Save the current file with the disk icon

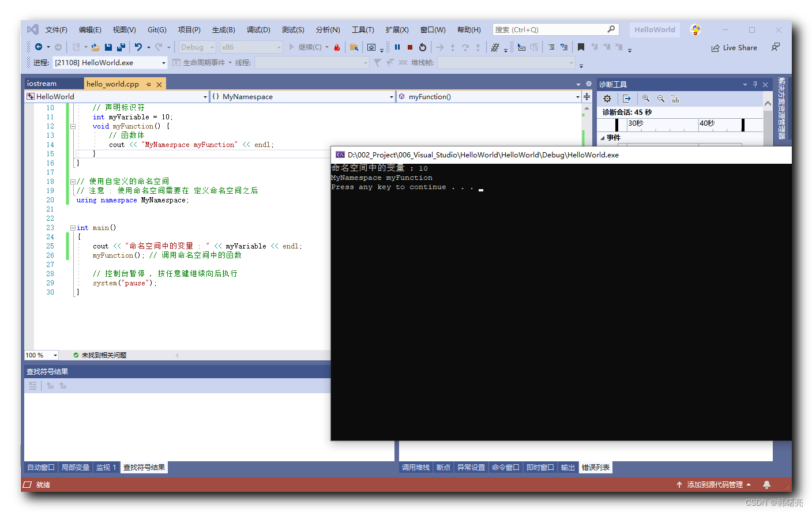108,47
